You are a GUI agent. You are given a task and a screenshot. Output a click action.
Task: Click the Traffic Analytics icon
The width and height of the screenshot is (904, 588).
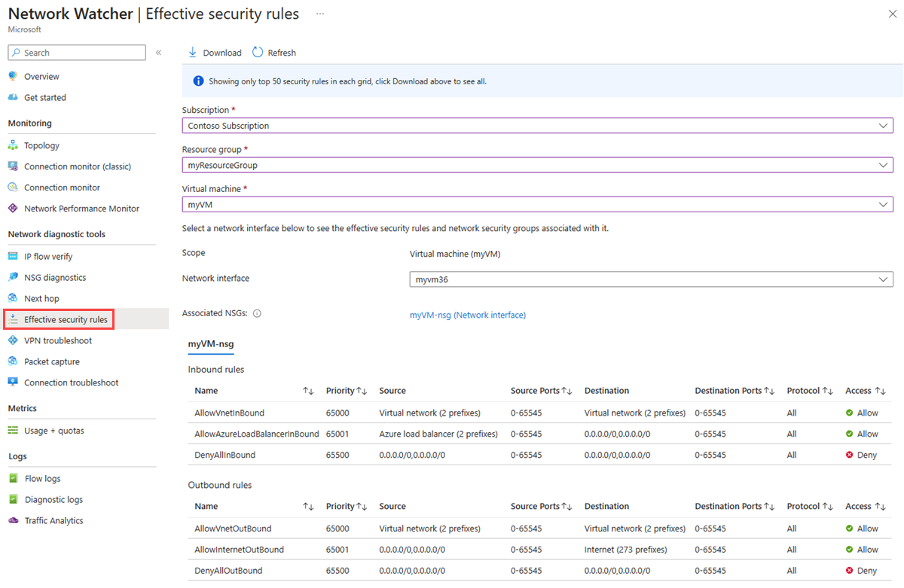(x=13, y=520)
